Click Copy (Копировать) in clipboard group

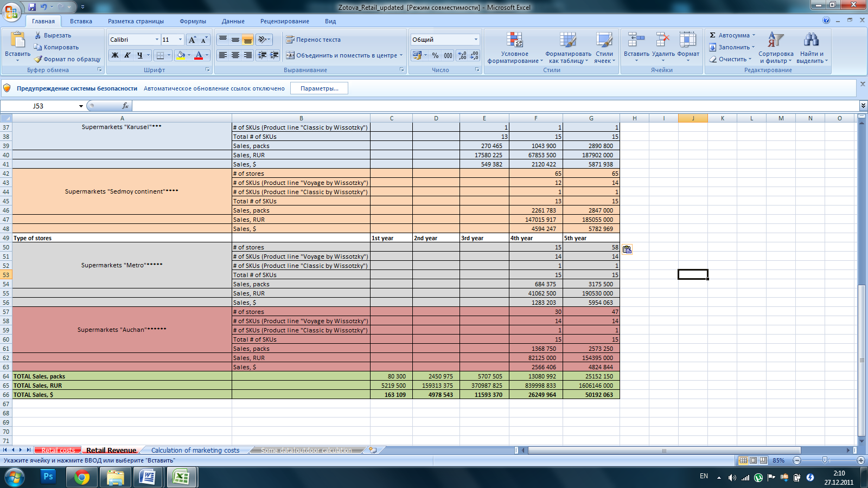pos(56,47)
